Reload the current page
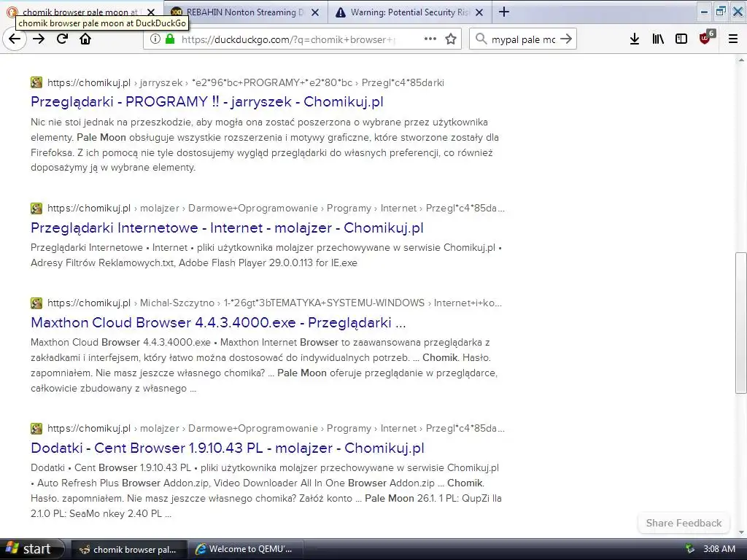This screenshot has height=560, width=747. click(x=62, y=39)
